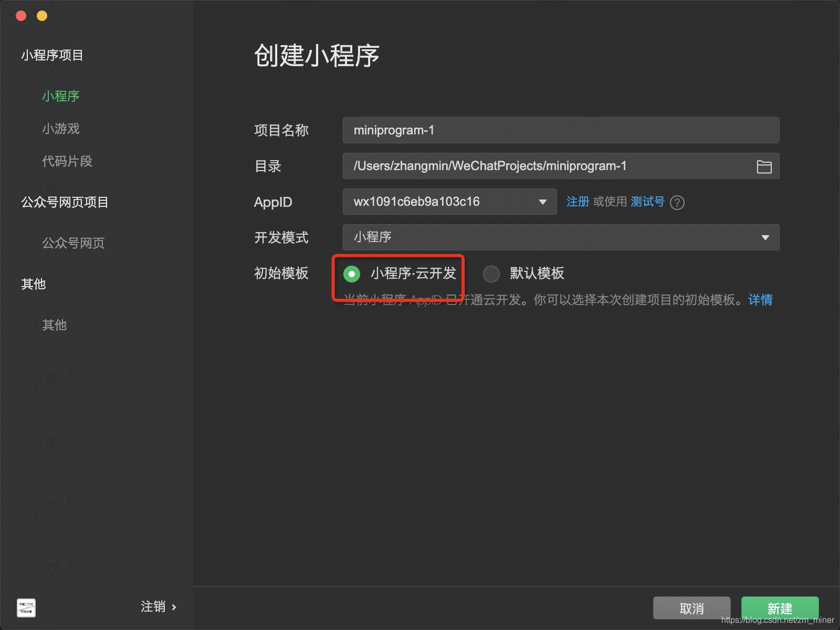The width and height of the screenshot is (840, 630).
Task: Click the 创建小程序 page title
Action: click(x=317, y=55)
